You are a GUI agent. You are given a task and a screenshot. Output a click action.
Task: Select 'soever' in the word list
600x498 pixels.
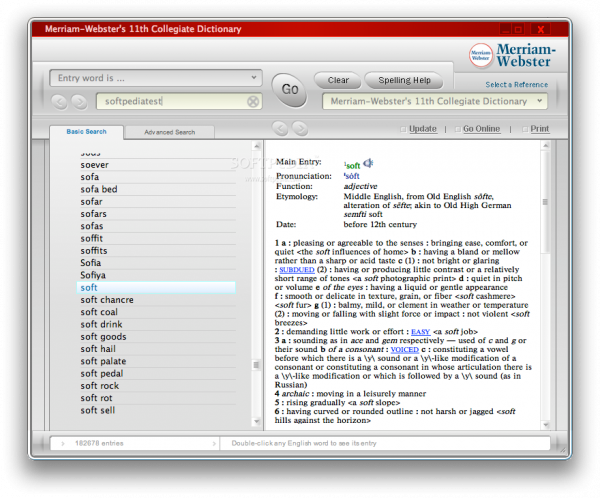tap(156, 165)
